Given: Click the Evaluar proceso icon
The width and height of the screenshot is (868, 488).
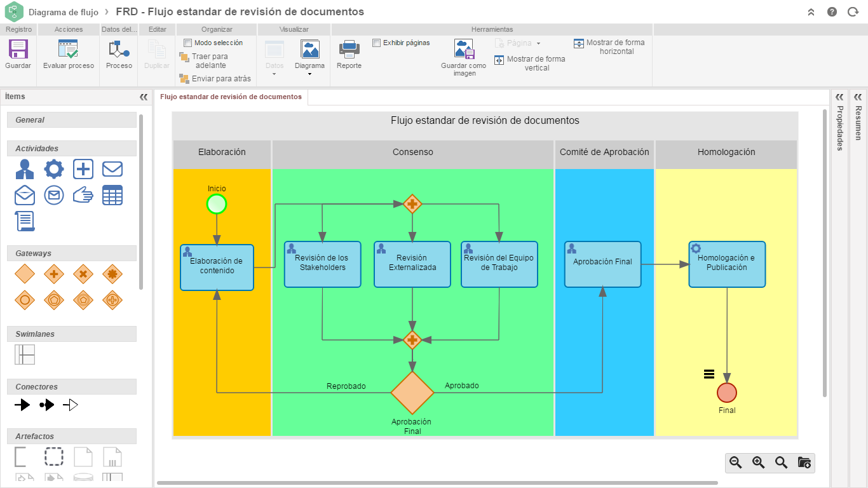Looking at the screenshot, I should tap(68, 50).
